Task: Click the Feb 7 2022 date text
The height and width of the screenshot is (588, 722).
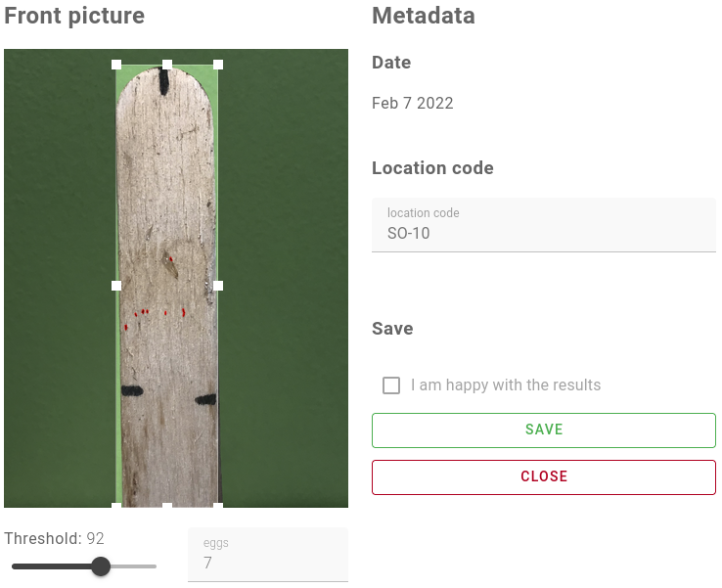Action: (412, 104)
